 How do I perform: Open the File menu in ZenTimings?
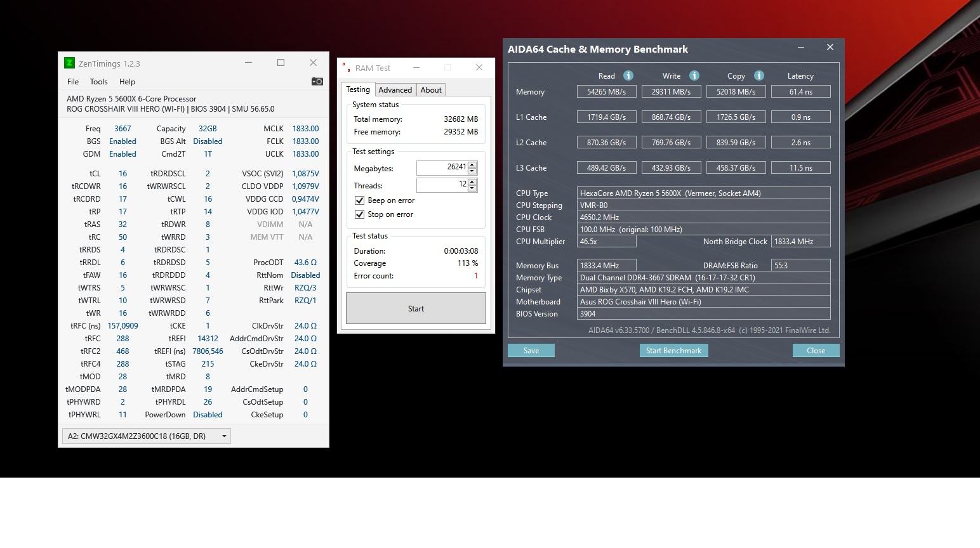[73, 81]
